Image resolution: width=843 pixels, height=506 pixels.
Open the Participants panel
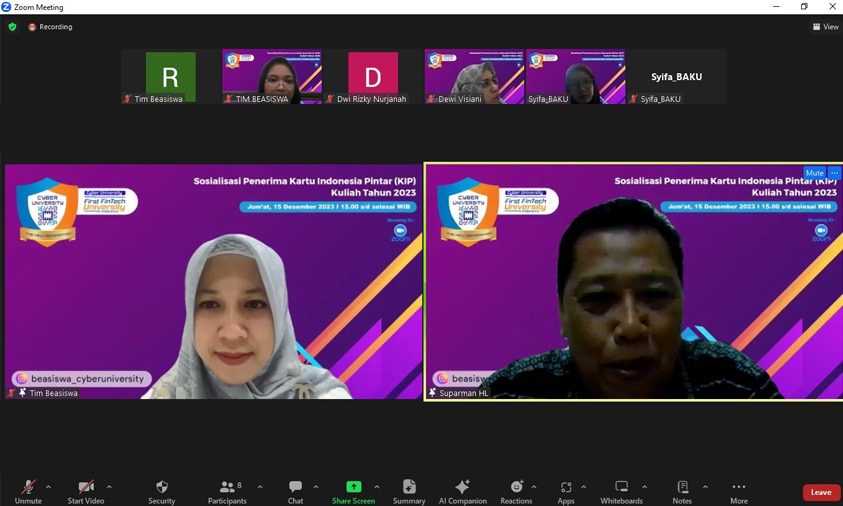click(227, 492)
